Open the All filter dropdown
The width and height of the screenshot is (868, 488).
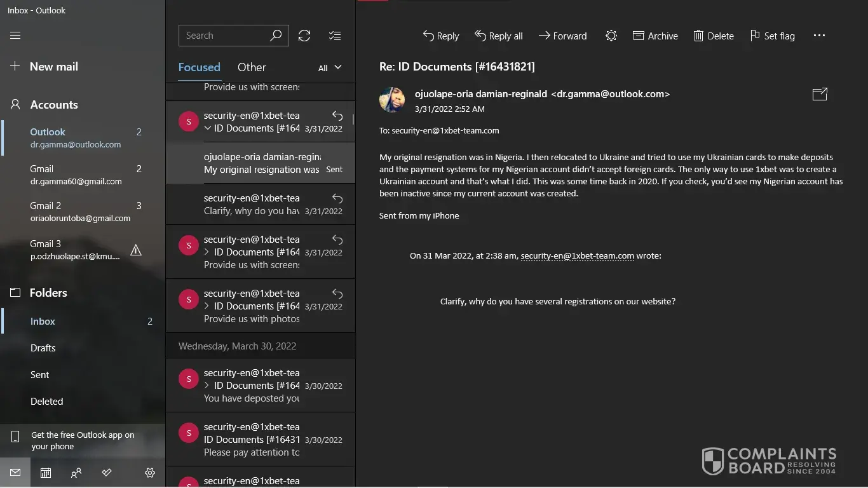tap(330, 67)
